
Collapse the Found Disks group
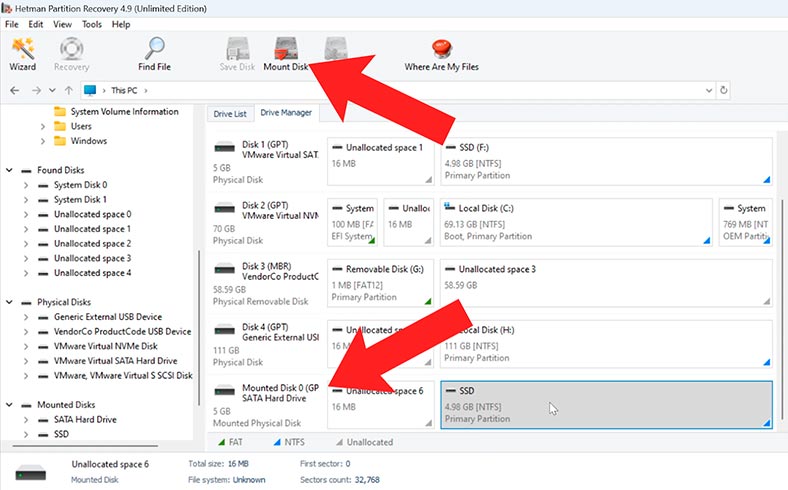(x=10, y=170)
